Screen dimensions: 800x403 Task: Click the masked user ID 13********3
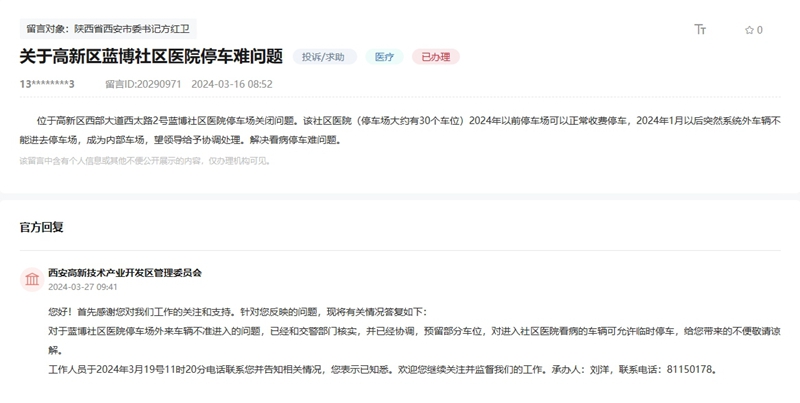tap(47, 84)
